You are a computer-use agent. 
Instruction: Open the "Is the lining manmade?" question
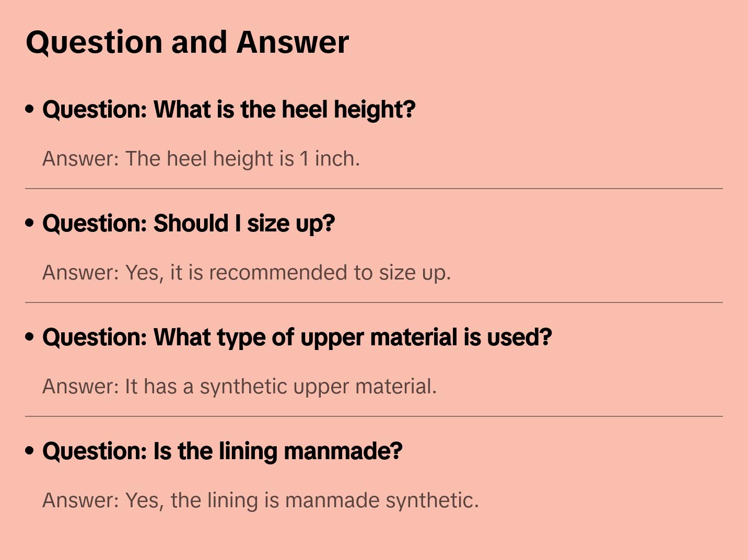pos(222,451)
